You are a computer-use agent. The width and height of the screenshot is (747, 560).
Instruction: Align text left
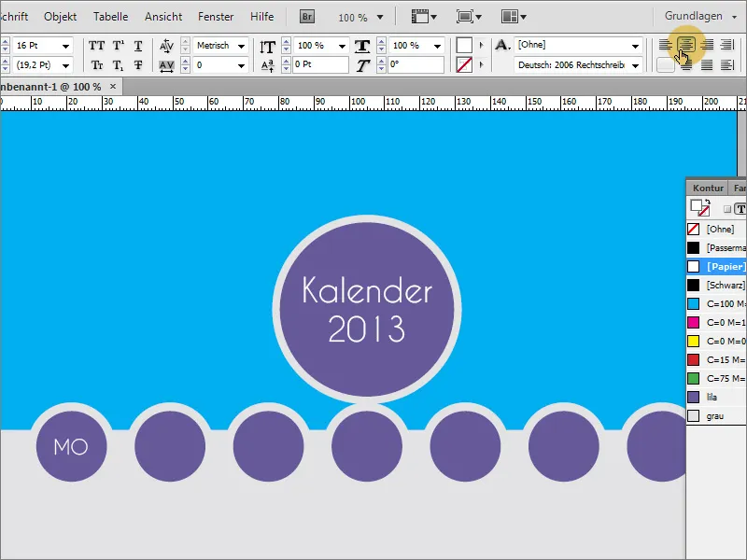pos(666,45)
